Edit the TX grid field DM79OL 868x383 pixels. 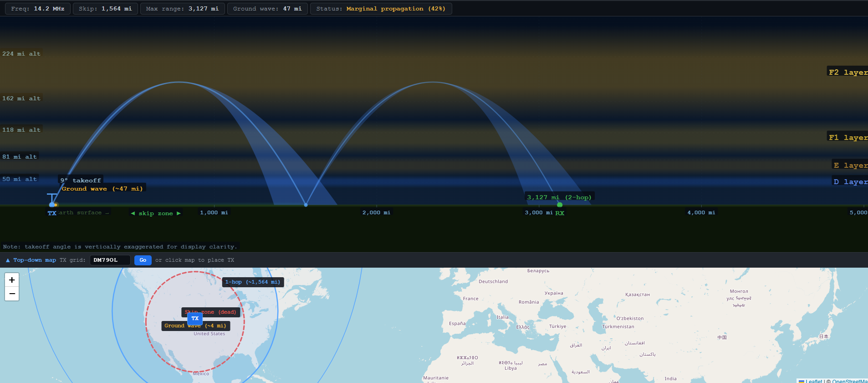click(110, 260)
